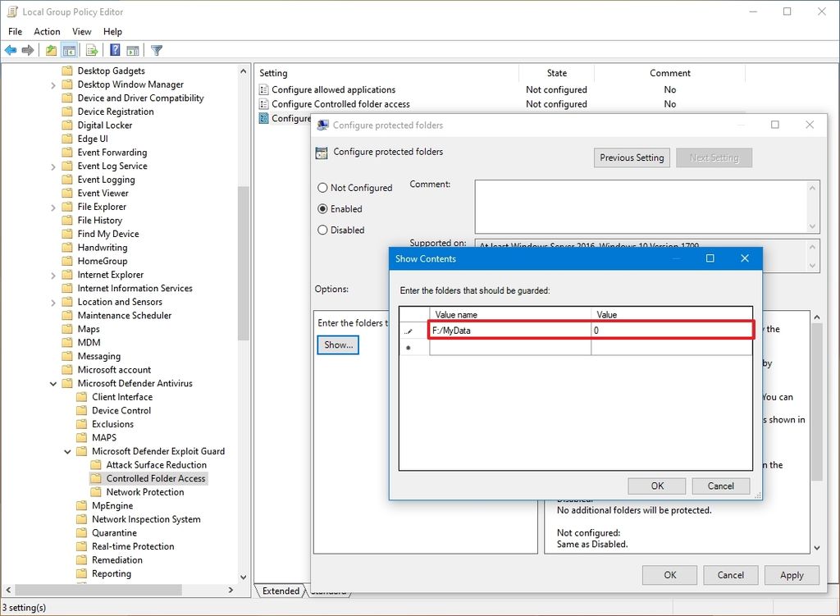This screenshot has width=840, height=616.
Task: Click the Show/Hide Console Tree icon
Action: (70, 50)
